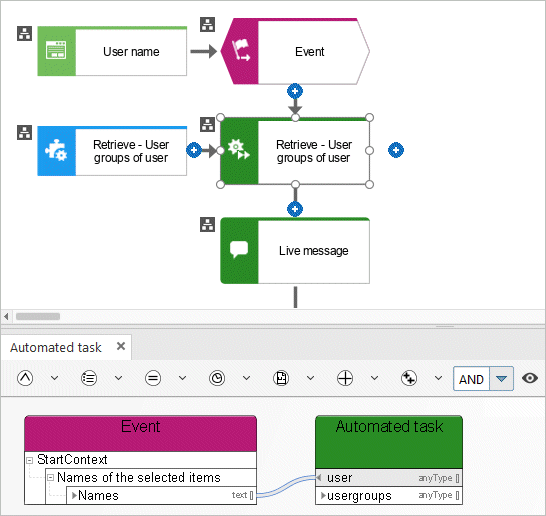Image resolution: width=546 pixels, height=516 pixels.
Task: Click the clock time operator icon
Action: 217,378
